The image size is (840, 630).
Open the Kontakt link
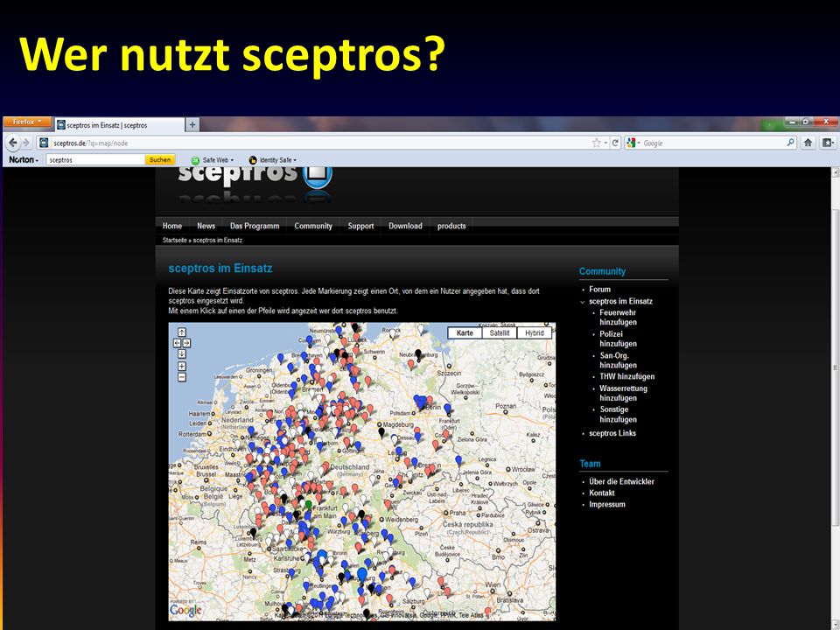602,493
